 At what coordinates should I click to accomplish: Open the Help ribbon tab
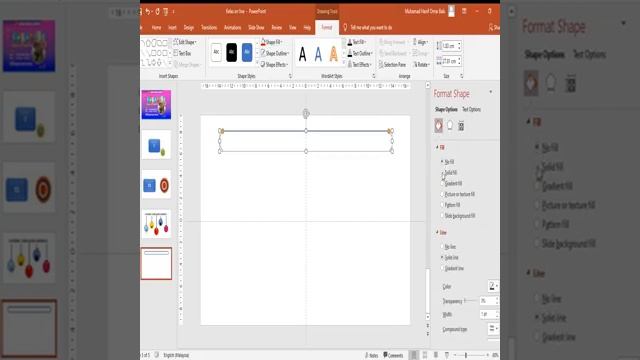click(307, 27)
